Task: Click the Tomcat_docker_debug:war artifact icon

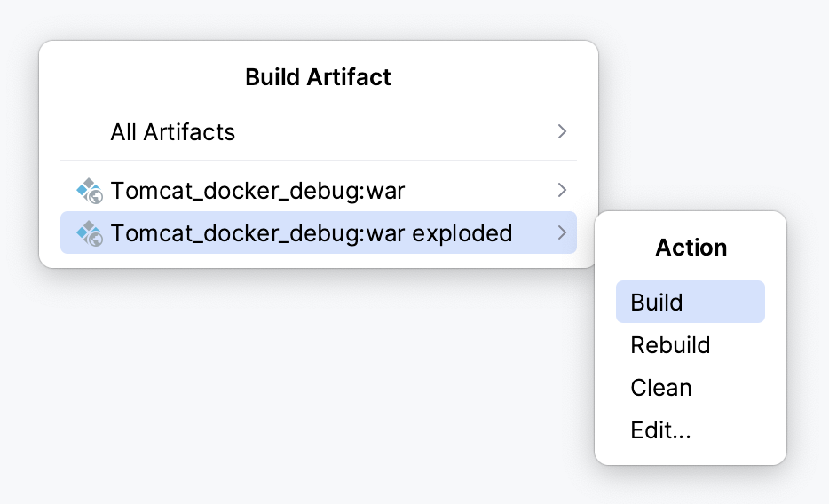Action: [x=90, y=190]
